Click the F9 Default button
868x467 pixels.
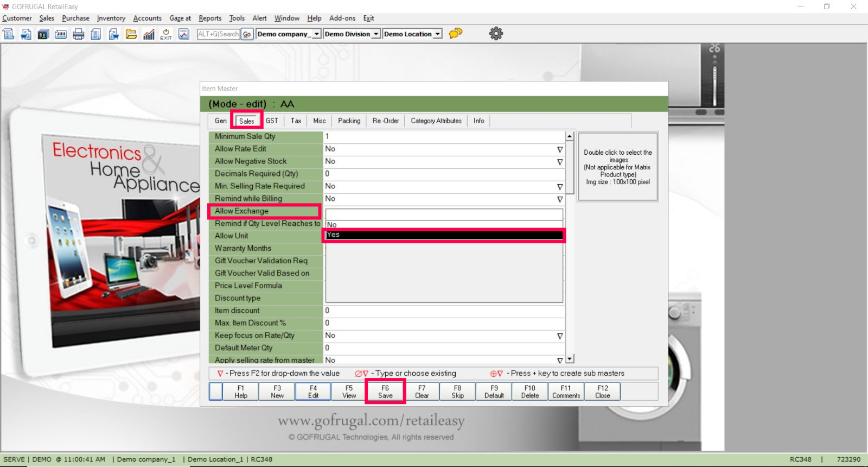[x=494, y=392]
